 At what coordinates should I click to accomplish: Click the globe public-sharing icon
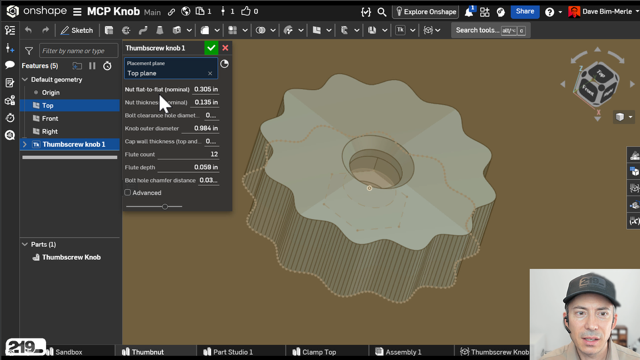coord(186,11)
